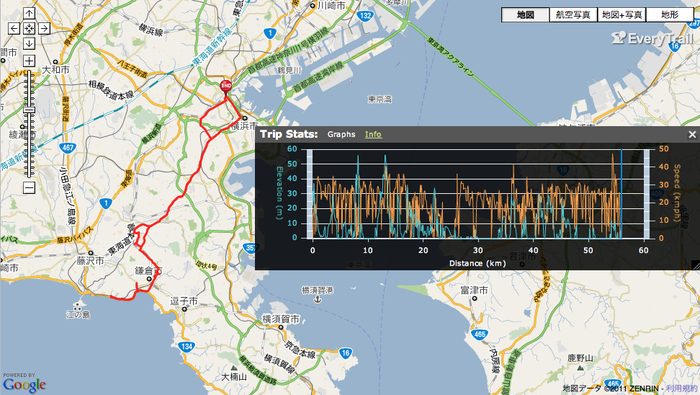
Task: Pan the map down with arrow button
Action: click(29, 43)
